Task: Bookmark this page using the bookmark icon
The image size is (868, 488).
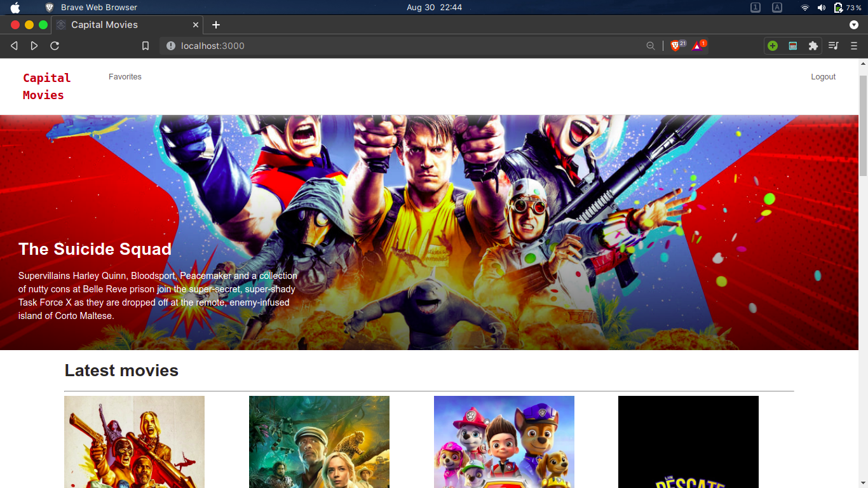Action: click(146, 46)
